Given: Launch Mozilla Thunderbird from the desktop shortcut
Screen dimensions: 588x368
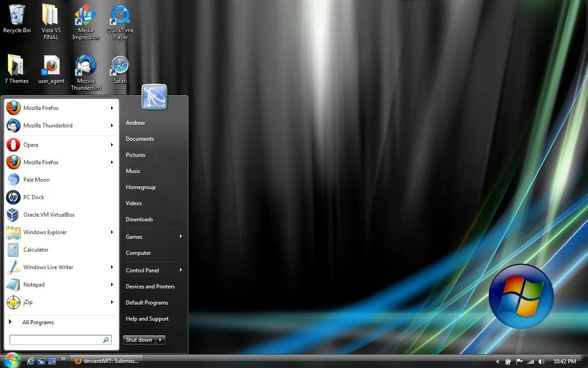Looking at the screenshot, I should [x=85, y=72].
